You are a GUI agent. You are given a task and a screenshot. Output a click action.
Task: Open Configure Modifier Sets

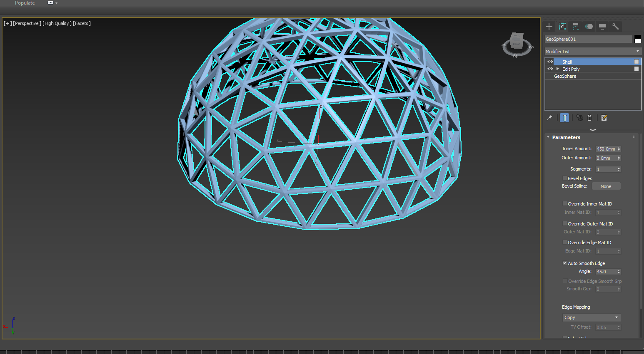(x=604, y=118)
